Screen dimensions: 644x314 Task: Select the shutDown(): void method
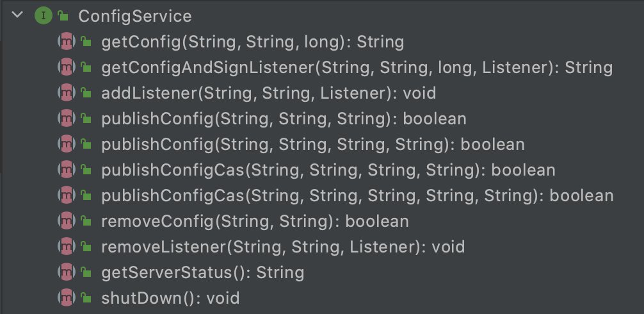[x=170, y=299]
